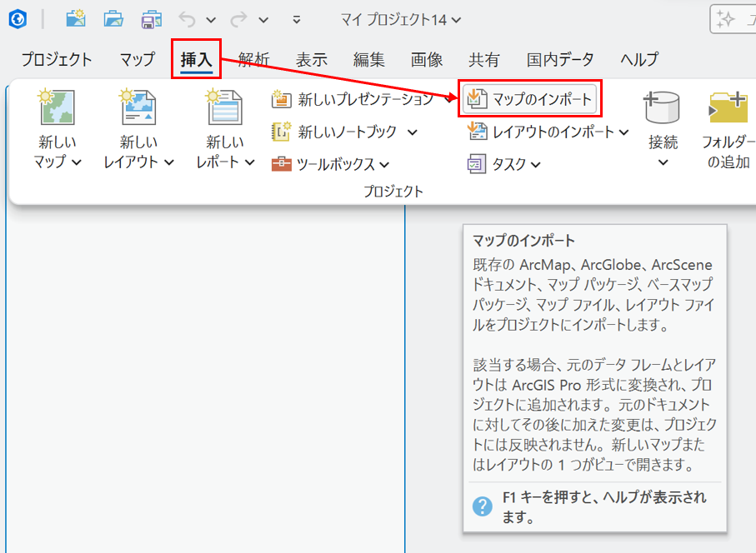
Task: Expand the 接続 dropdown chevron
Action: [x=663, y=162]
